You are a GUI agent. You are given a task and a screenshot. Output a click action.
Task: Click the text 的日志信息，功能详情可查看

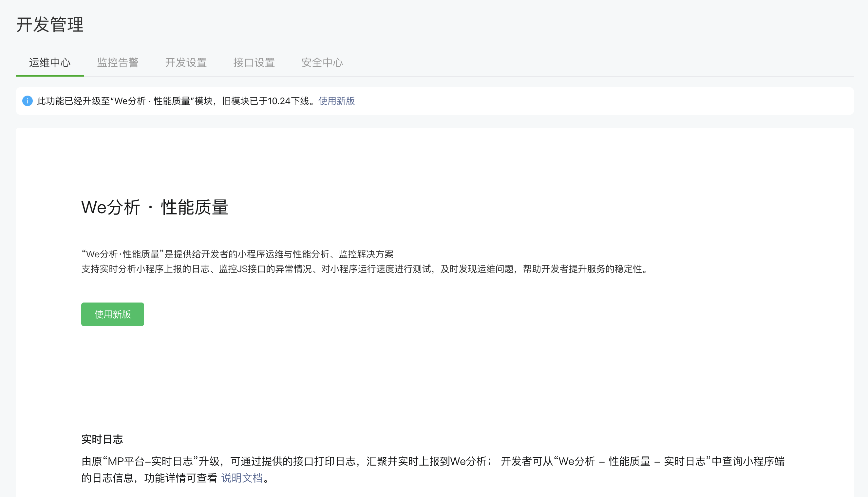pyautogui.click(x=149, y=478)
